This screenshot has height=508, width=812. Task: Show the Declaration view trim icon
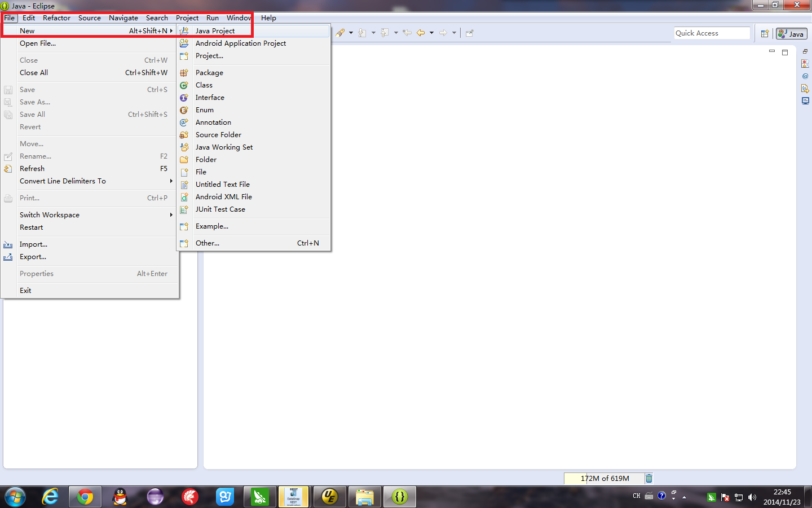805,89
